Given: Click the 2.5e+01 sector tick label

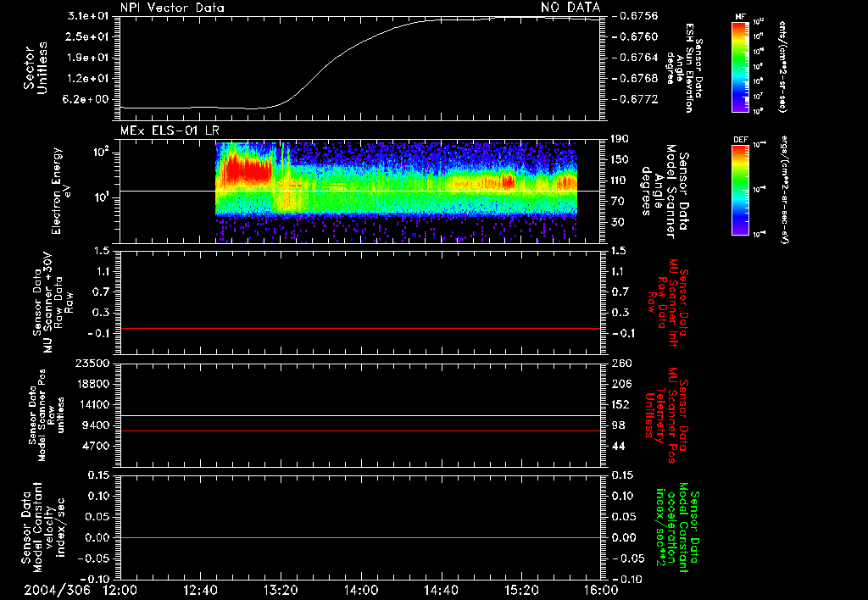Looking at the screenshot, I should pyautogui.click(x=88, y=36).
